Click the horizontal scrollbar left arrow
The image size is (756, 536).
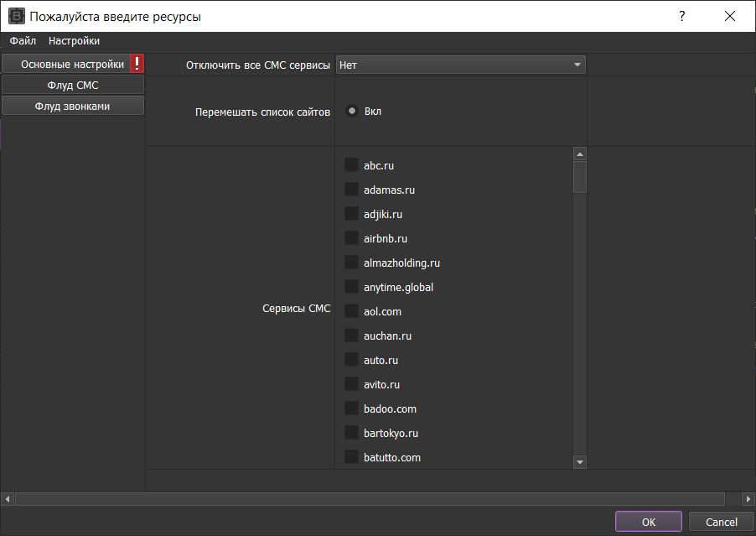click(8, 498)
